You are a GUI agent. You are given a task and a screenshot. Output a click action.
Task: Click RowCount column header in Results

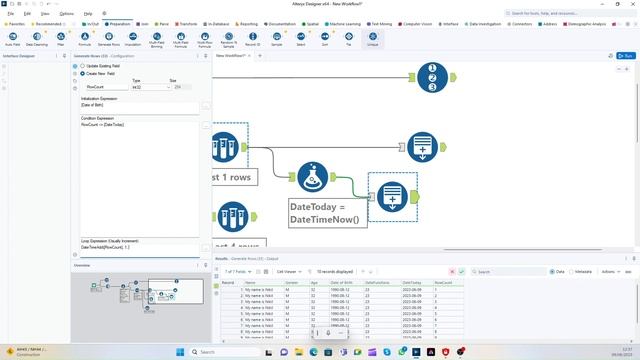point(448,282)
